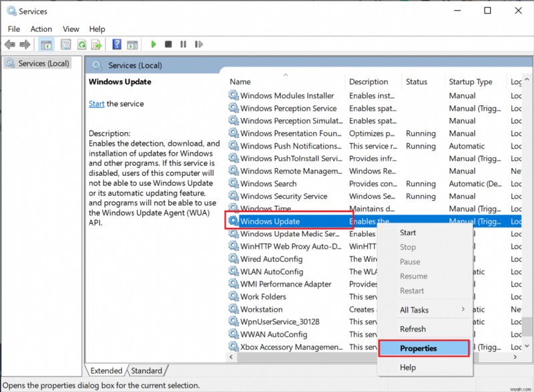
Task: Click the Help question mark toolbar icon
Action: 117,44
